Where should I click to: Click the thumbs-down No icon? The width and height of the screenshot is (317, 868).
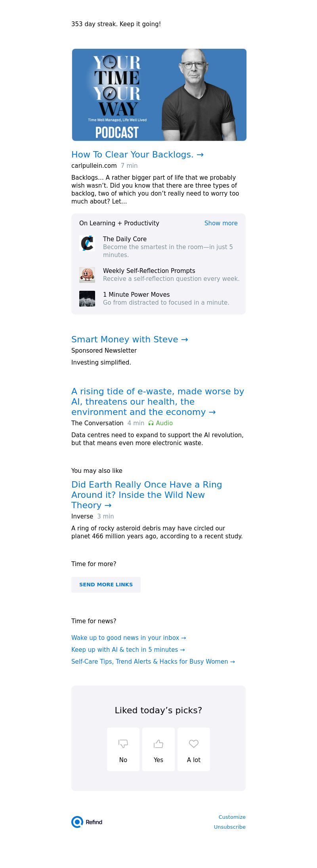(123, 743)
